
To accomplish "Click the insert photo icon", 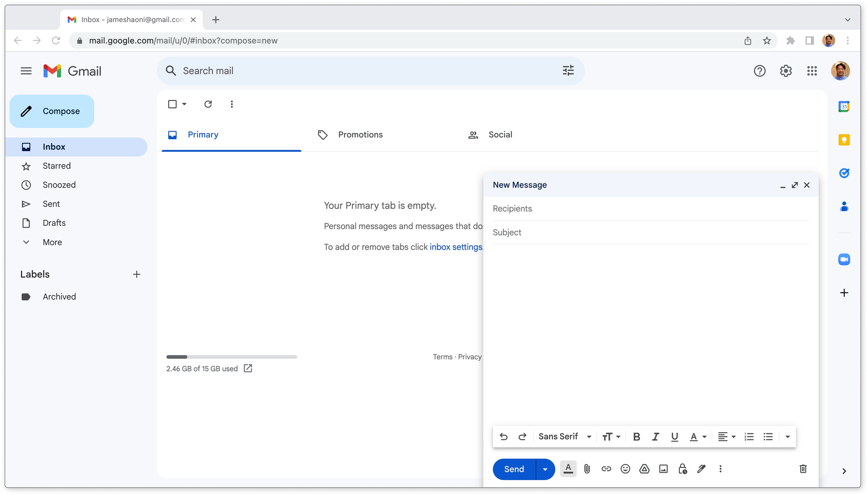I will coord(663,469).
